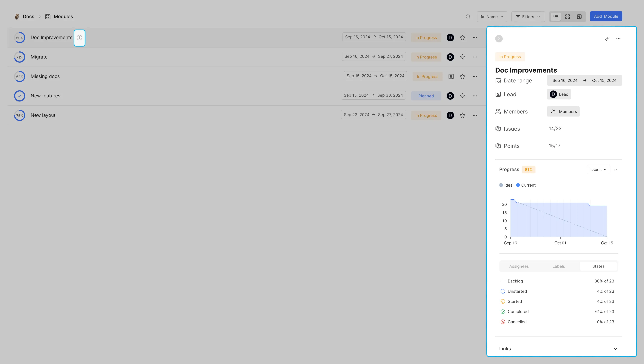The height and width of the screenshot is (364, 644).
Task: Click the star/favorite icon on Migrate module
Action: coord(463,57)
